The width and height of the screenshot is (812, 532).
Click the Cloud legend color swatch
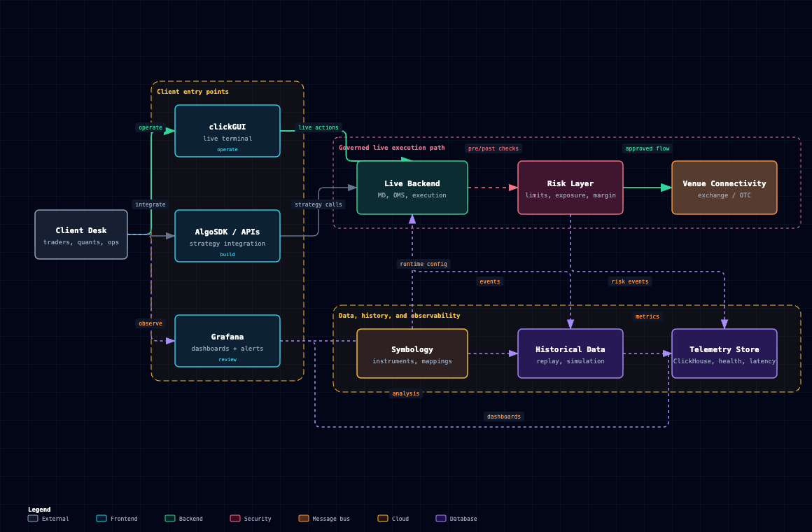(383, 519)
